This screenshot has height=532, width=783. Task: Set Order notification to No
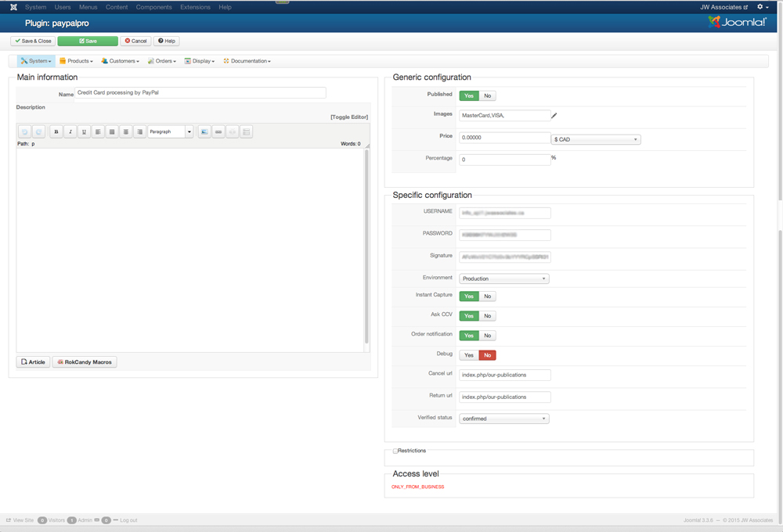click(x=487, y=336)
